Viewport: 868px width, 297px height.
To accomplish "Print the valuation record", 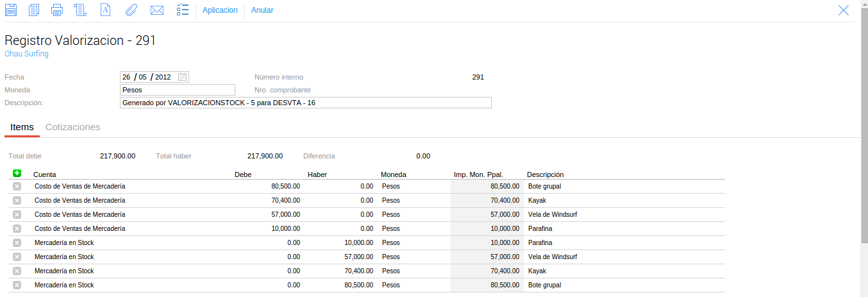I will click(x=56, y=10).
